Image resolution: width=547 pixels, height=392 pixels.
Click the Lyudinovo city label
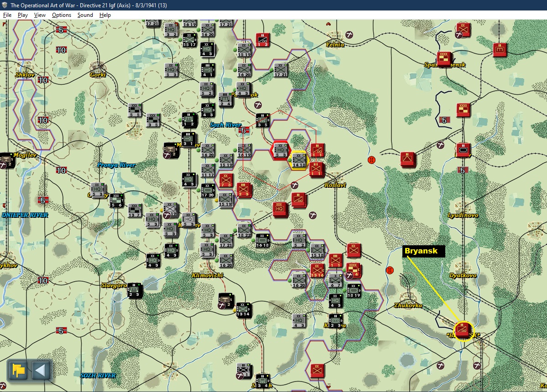[463, 215]
